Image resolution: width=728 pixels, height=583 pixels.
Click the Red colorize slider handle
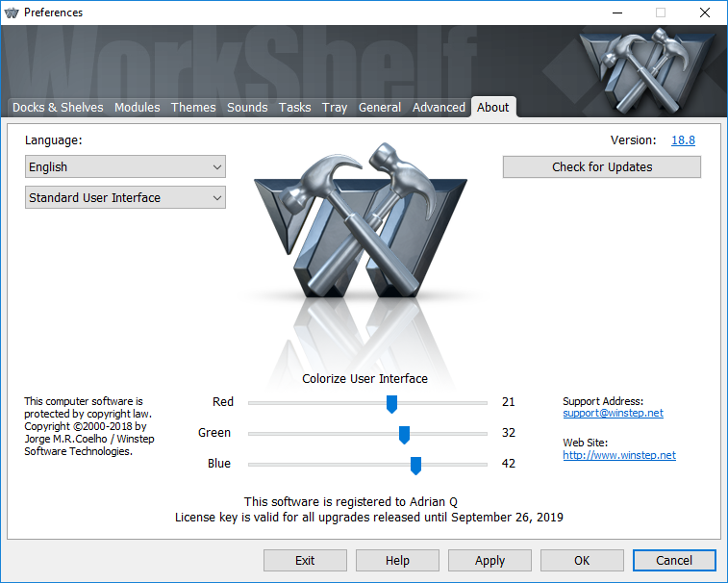(x=391, y=403)
